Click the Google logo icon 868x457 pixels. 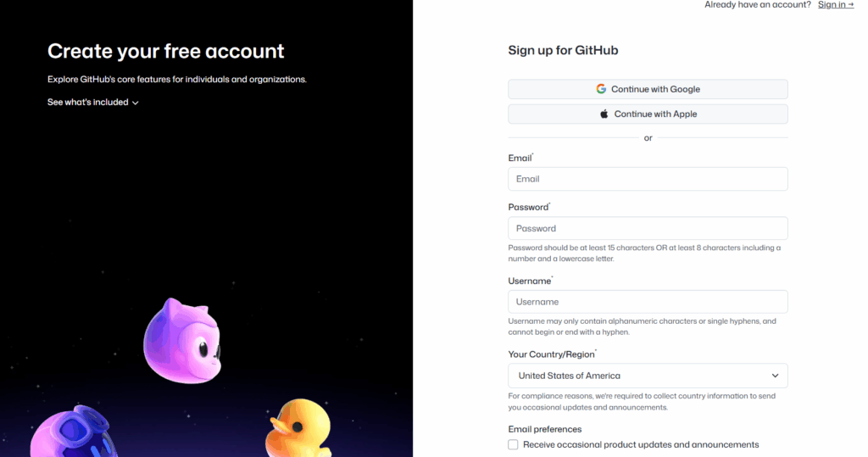601,89
